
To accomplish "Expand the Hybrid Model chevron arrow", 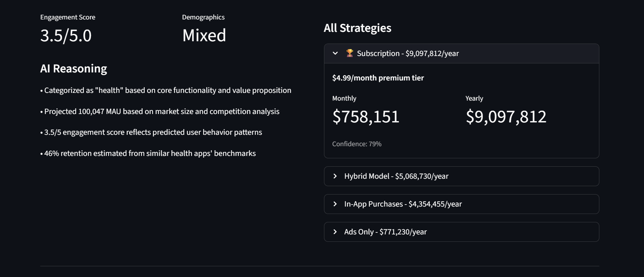I will [335, 176].
